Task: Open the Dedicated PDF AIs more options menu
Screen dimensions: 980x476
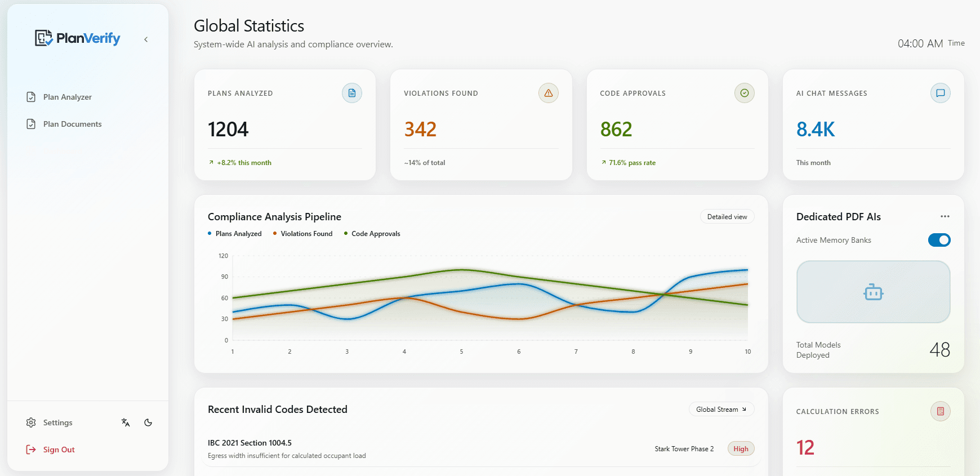Action: click(945, 216)
